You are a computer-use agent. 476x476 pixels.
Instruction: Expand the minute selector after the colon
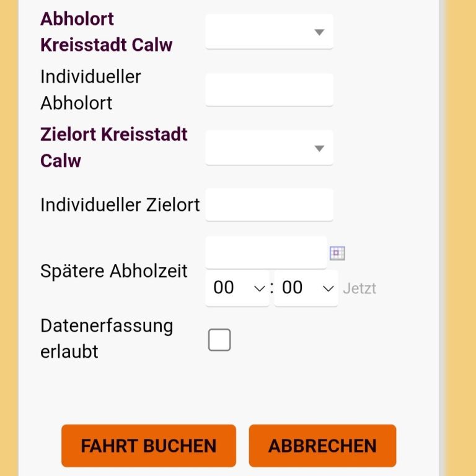click(x=306, y=288)
